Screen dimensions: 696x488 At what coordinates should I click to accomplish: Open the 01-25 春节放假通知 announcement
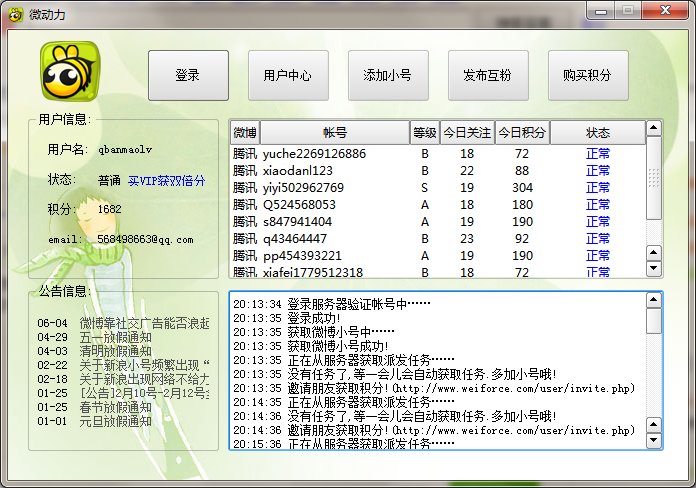(x=94, y=407)
